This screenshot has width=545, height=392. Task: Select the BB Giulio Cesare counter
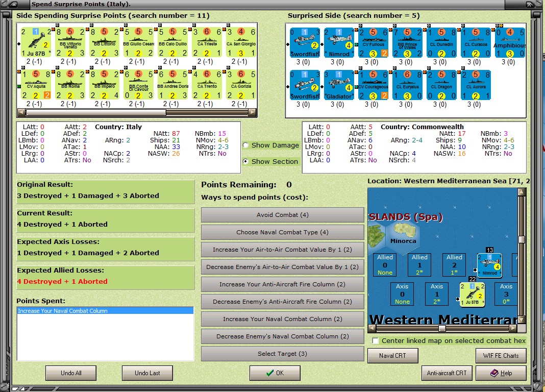pos(139,42)
